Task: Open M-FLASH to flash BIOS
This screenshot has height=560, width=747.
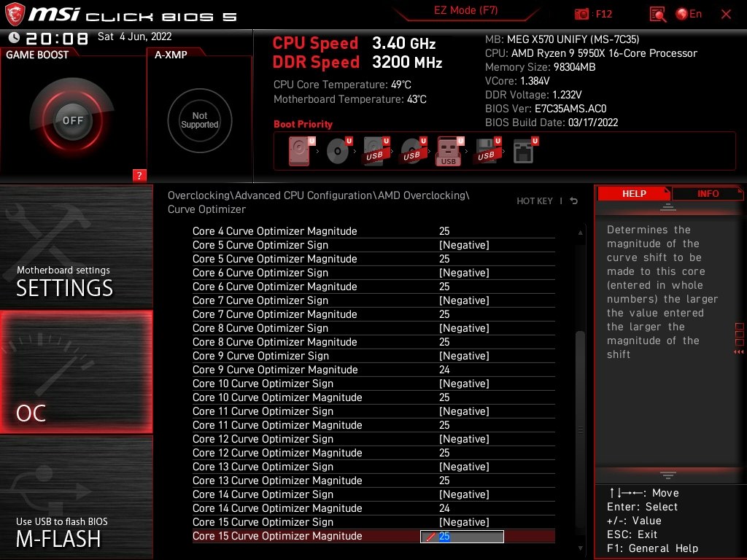Action: click(x=76, y=497)
